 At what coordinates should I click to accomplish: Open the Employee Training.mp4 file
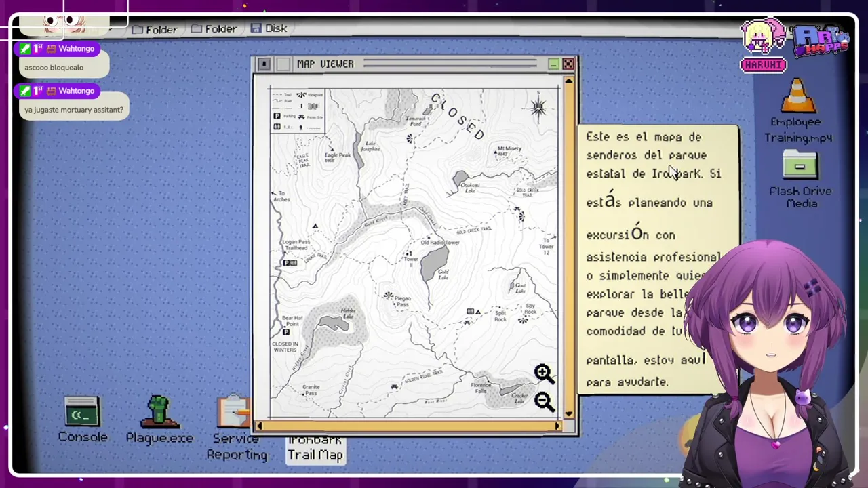(797, 110)
